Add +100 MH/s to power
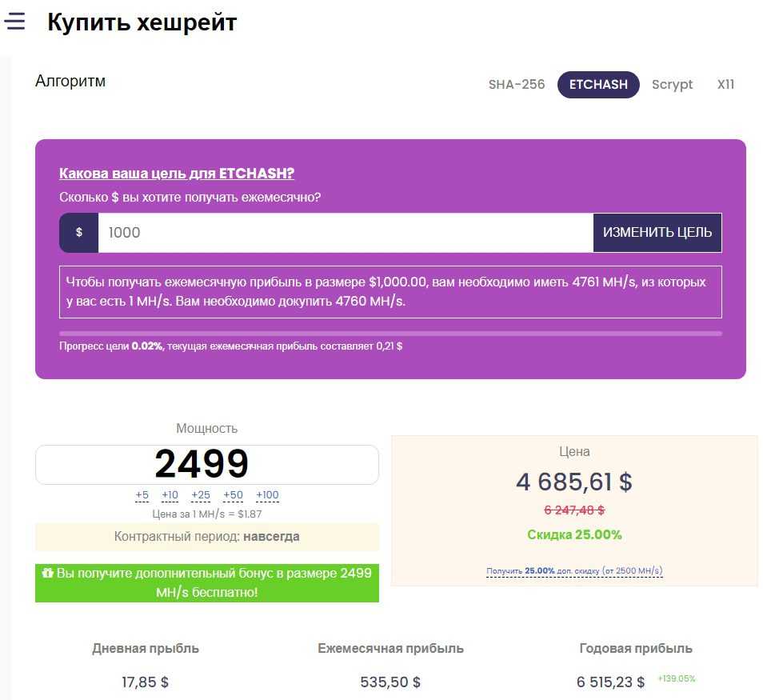 tap(267, 495)
